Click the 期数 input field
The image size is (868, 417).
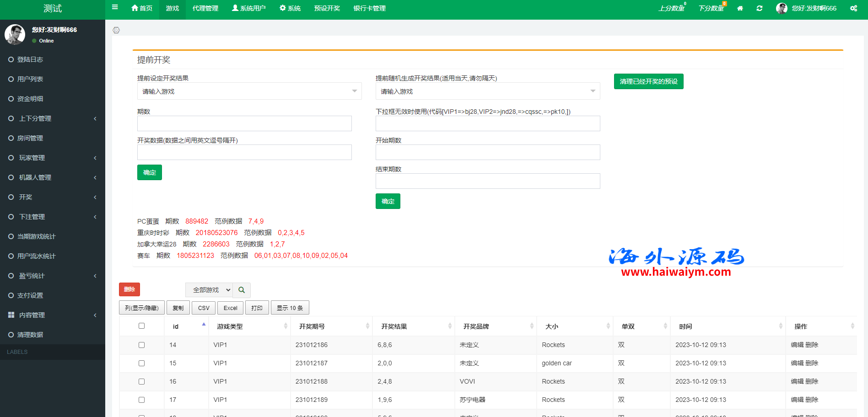pos(244,123)
